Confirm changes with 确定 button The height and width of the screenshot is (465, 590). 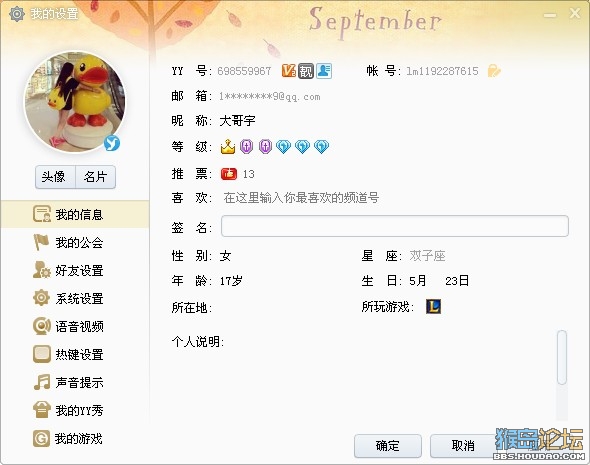click(x=388, y=446)
